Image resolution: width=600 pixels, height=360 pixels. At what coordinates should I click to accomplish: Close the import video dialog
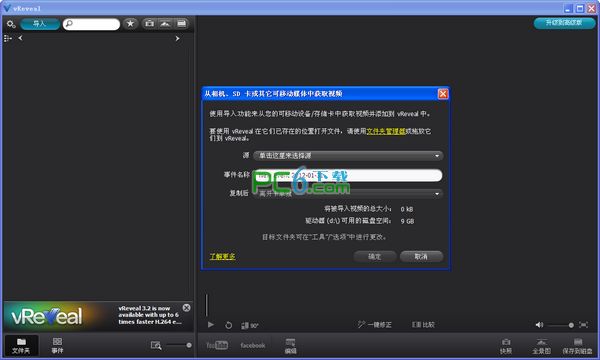pos(443,94)
